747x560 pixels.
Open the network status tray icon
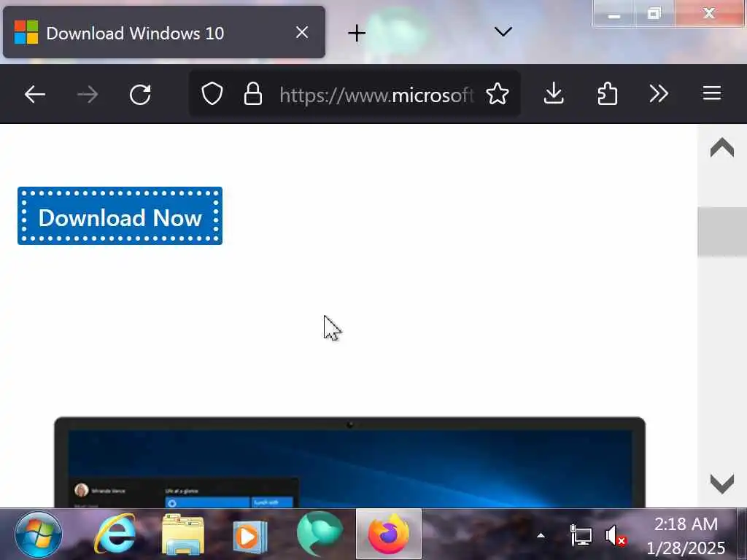point(580,535)
